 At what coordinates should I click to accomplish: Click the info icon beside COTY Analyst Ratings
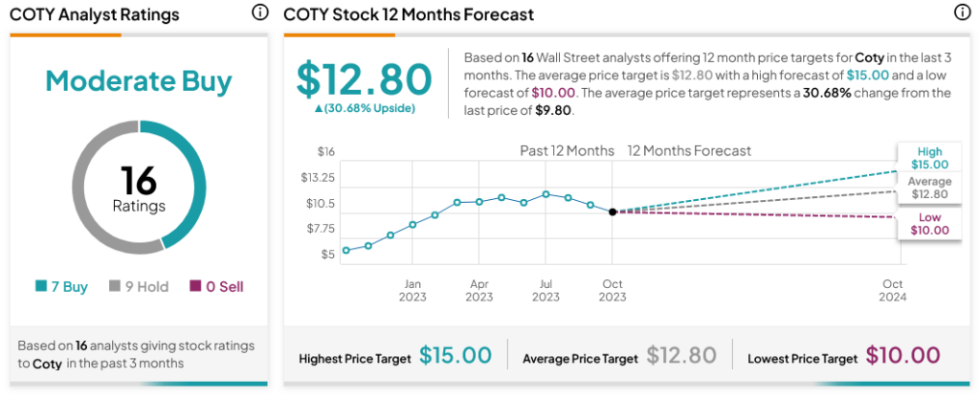(x=259, y=12)
